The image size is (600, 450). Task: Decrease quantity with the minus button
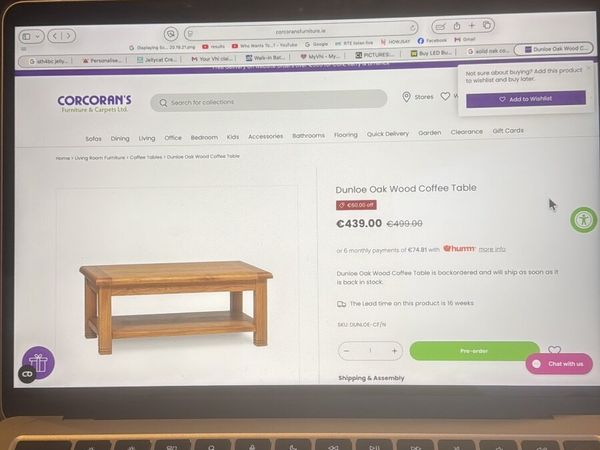(346, 351)
